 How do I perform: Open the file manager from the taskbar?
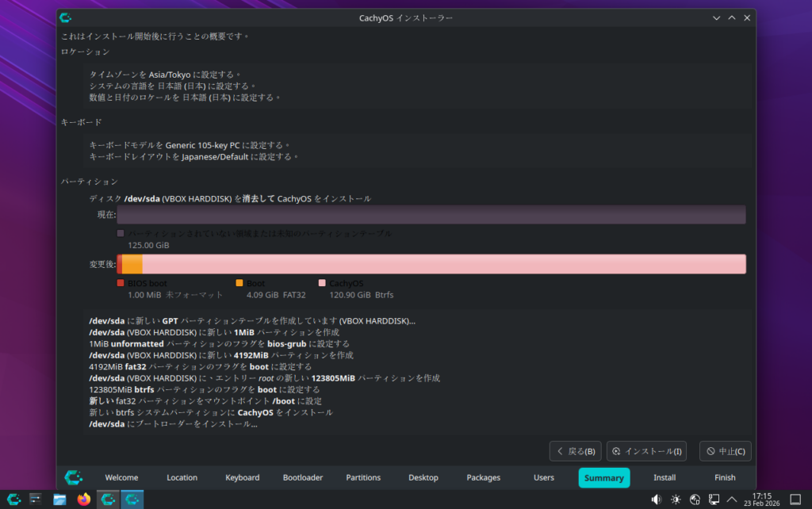click(x=59, y=499)
